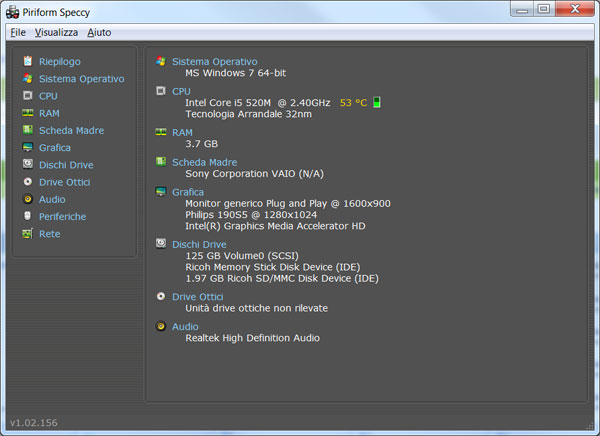Viewport: 600px width, 436px height.
Task: Switch to CPU section in sidebar
Action: 48,96
